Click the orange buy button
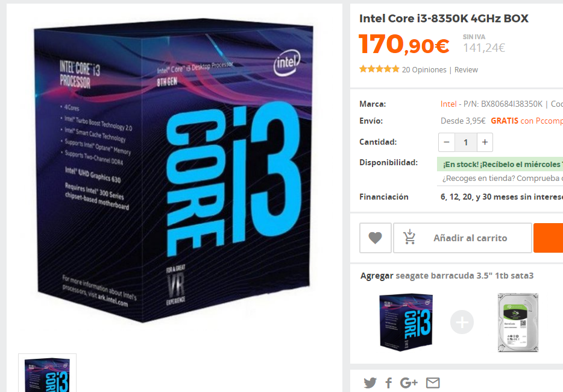 point(549,238)
